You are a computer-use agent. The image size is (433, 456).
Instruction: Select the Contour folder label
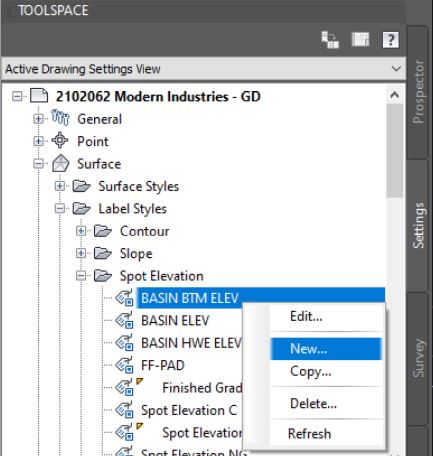[144, 231]
